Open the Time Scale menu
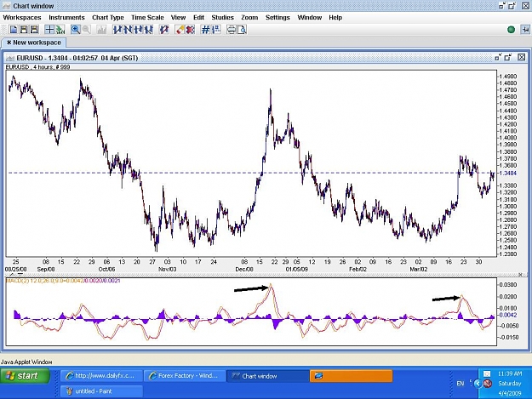Image resolution: width=532 pixels, height=399 pixels. pyautogui.click(x=147, y=17)
